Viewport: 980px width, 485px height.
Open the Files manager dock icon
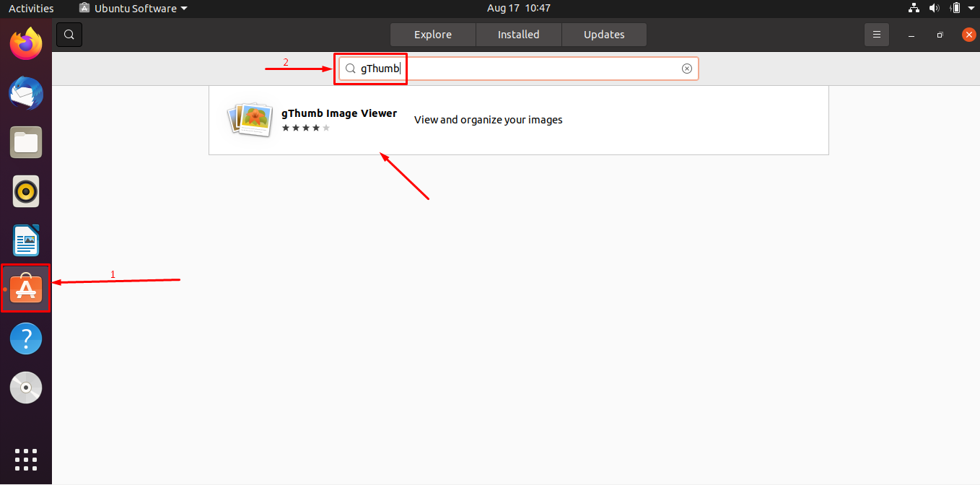click(x=26, y=142)
